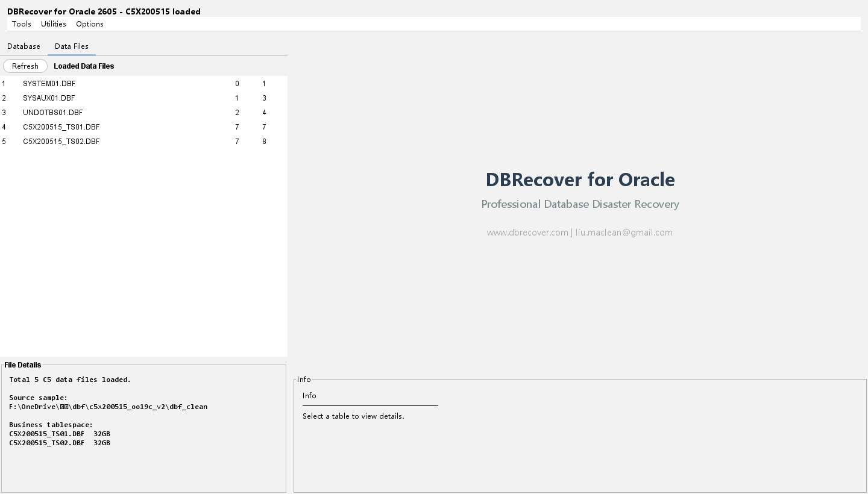Screen dimensions: 868x494
Task: Click the Refresh button
Action: [x=25, y=66]
